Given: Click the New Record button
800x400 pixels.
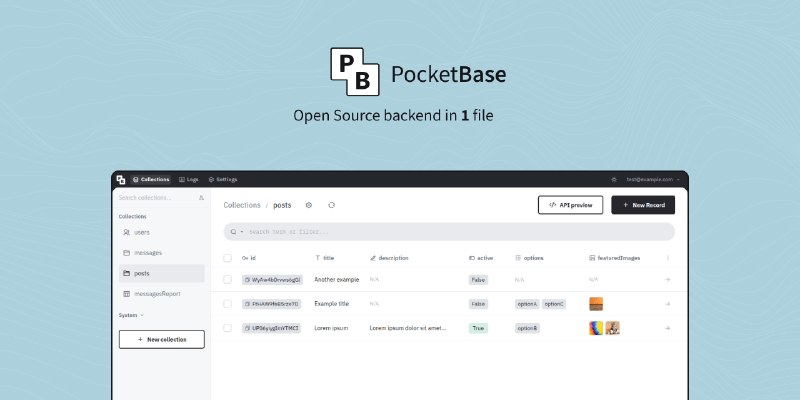Looking at the screenshot, I should tap(643, 205).
